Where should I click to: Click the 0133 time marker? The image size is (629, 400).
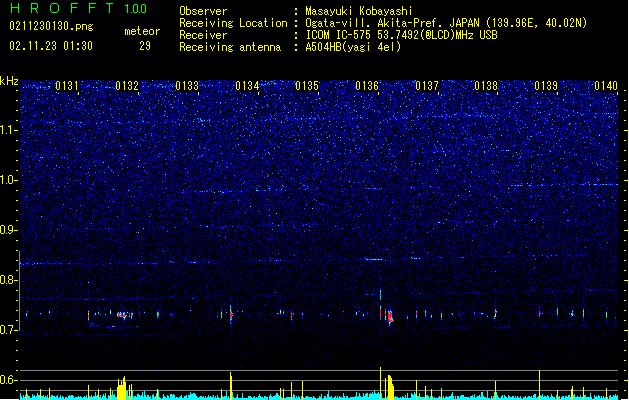click(187, 86)
